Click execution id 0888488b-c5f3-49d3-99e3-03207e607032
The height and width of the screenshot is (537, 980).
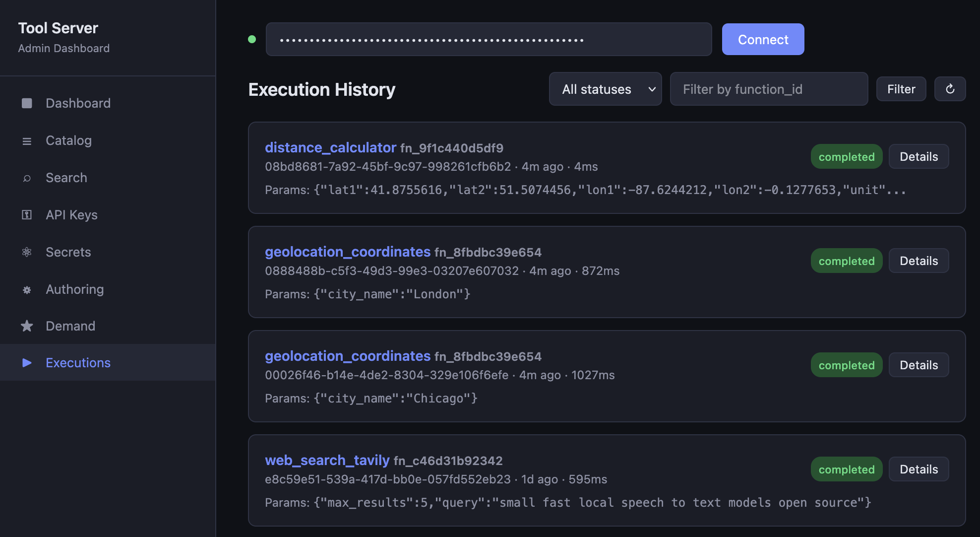tap(392, 270)
